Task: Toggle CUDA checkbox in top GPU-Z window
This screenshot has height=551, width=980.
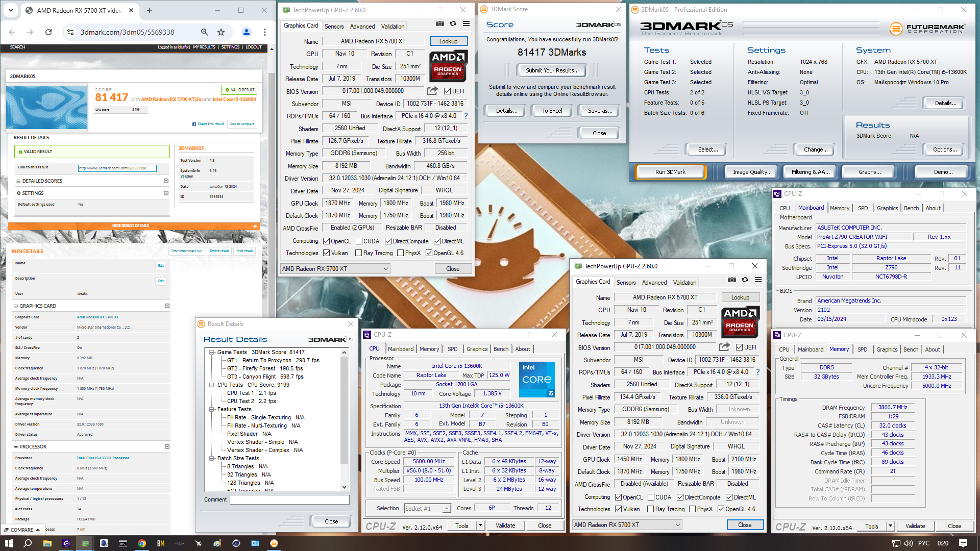Action: point(359,241)
